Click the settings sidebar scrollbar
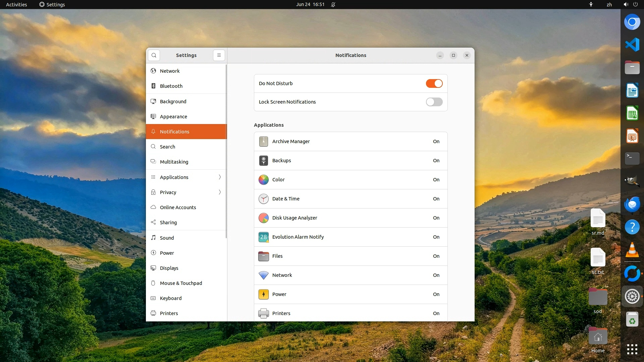This screenshot has width=644, height=362. pos(226,151)
